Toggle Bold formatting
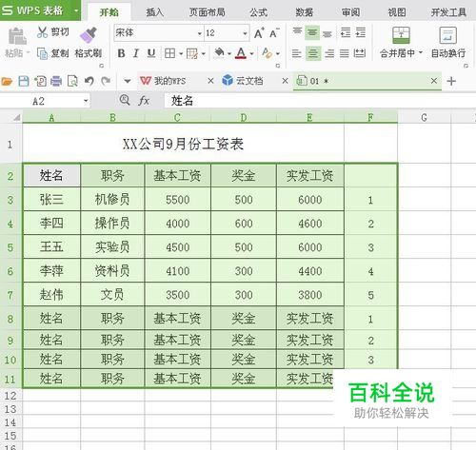The image size is (476, 450). (x=121, y=53)
